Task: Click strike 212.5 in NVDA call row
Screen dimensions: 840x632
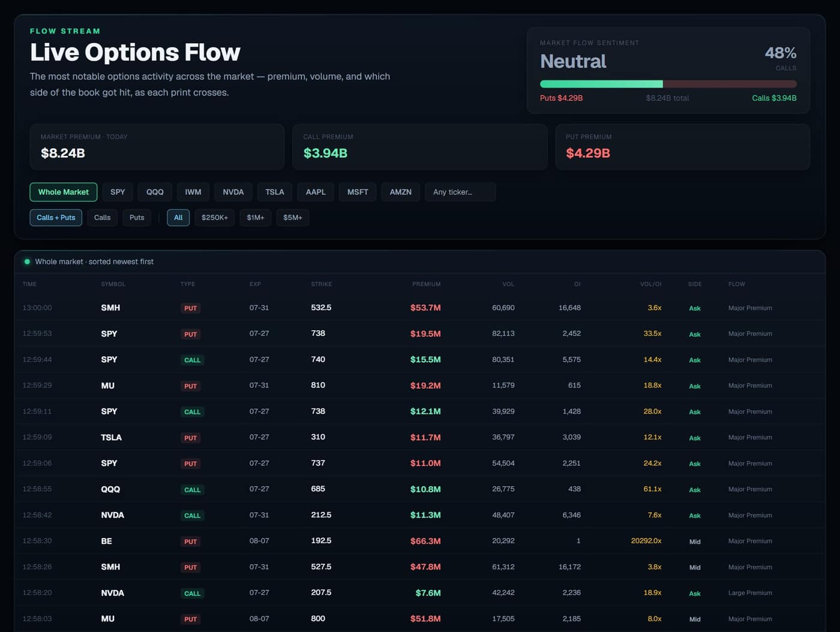Action: click(x=321, y=515)
